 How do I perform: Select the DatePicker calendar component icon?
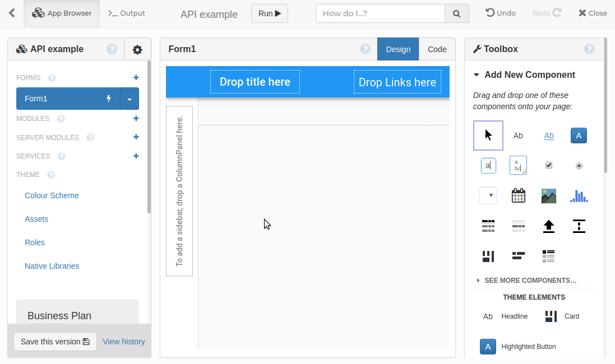point(519,195)
